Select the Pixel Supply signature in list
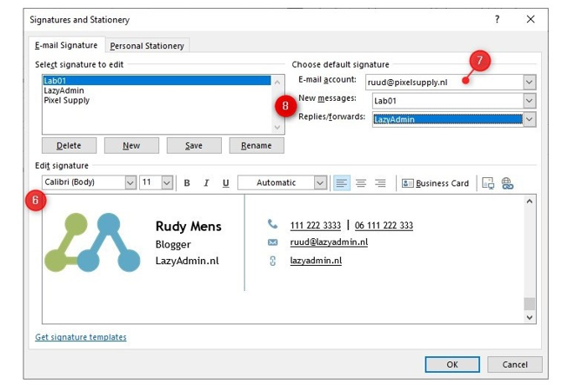 (67, 101)
